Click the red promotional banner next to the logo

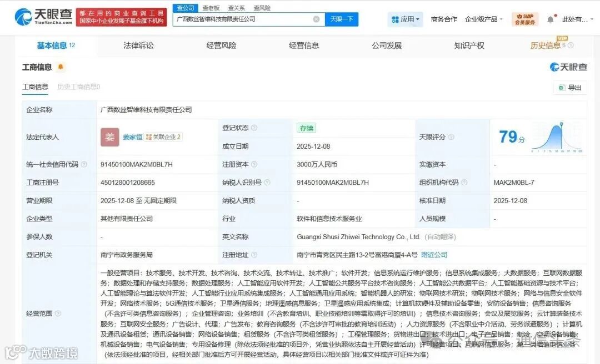(121, 17)
